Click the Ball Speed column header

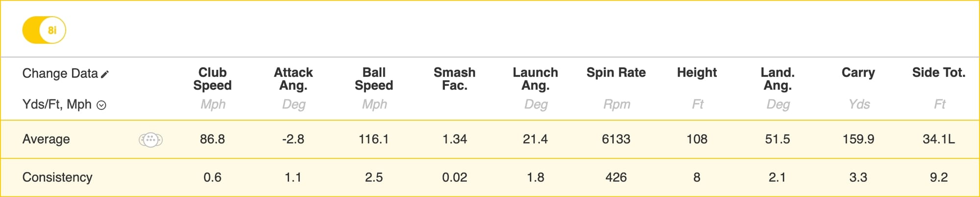point(374,79)
